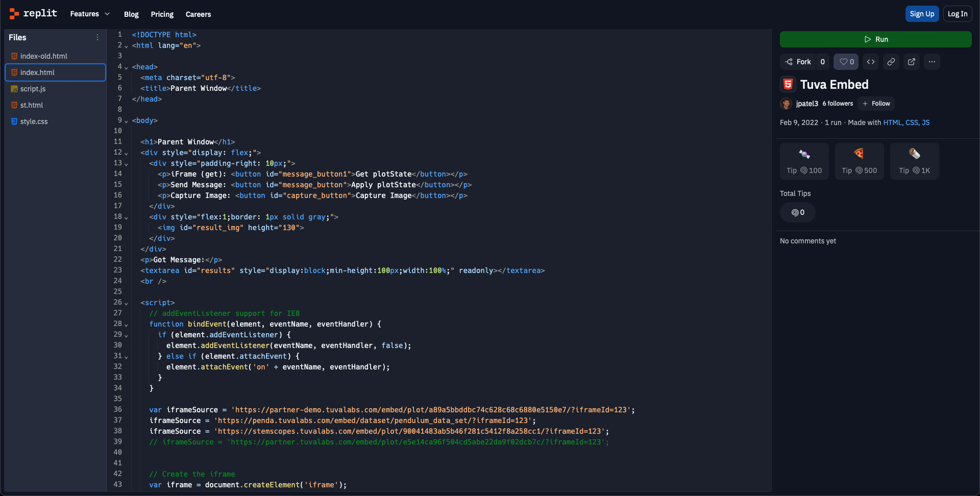The image size is (980, 496).
Task: Click the HTML icon next to index-old.html
Action: coord(14,56)
